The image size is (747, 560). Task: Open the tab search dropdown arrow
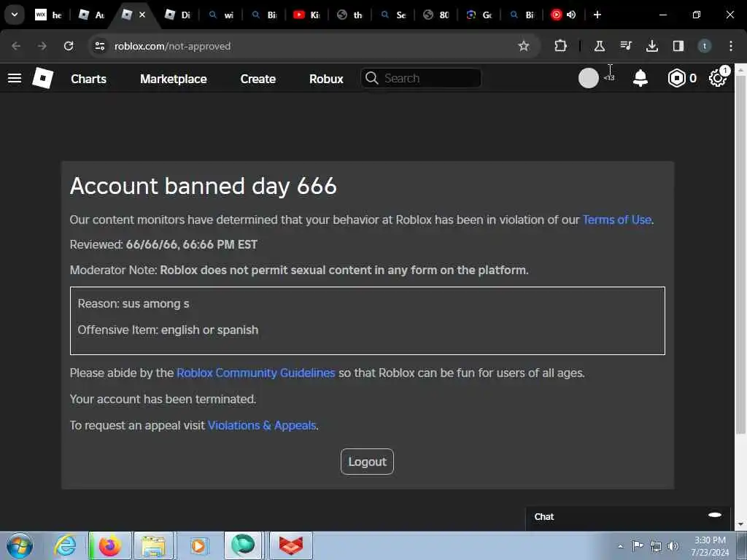[15, 15]
